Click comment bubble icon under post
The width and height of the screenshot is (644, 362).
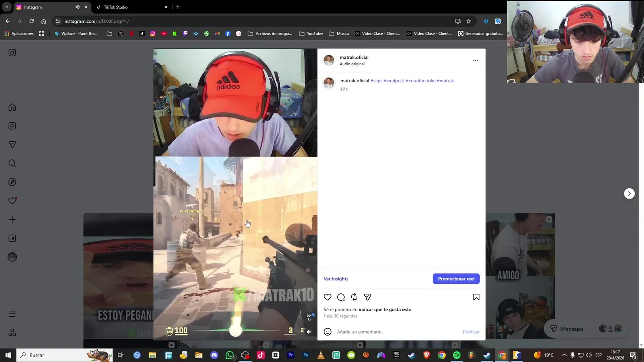tap(341, 297)
